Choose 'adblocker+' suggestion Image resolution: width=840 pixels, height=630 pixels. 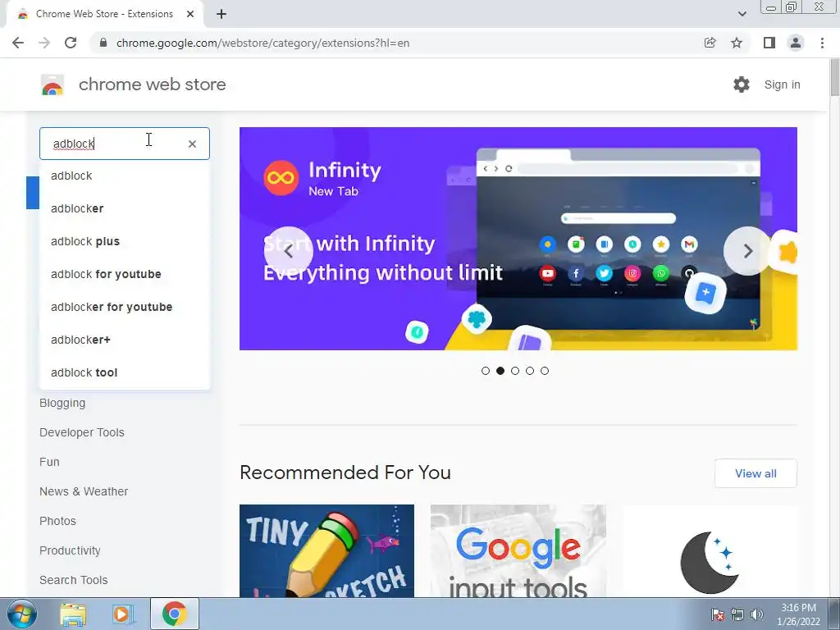[125, 340]
